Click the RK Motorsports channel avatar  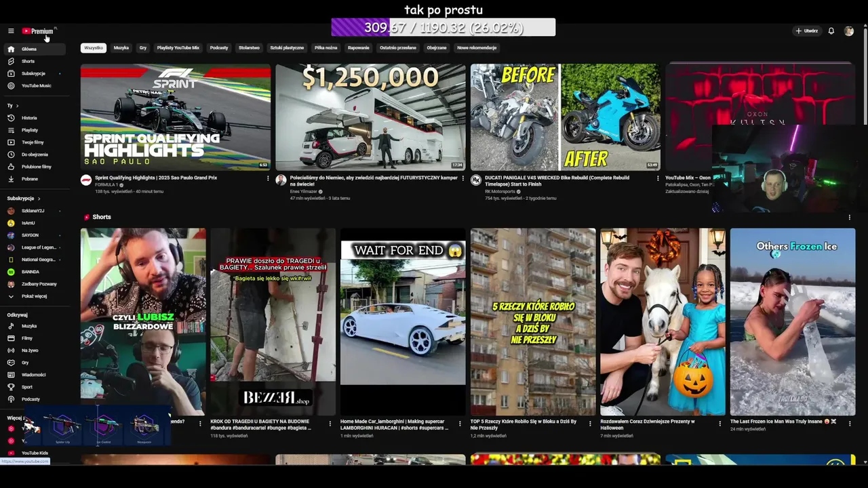tap(476, 180)
